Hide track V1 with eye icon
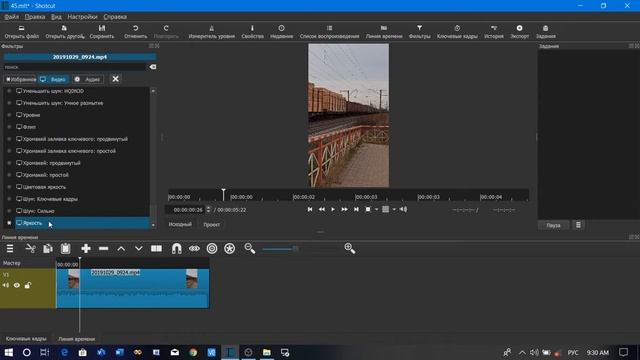Viewport: 640px width, 360px height. click(x=17, y=285)
